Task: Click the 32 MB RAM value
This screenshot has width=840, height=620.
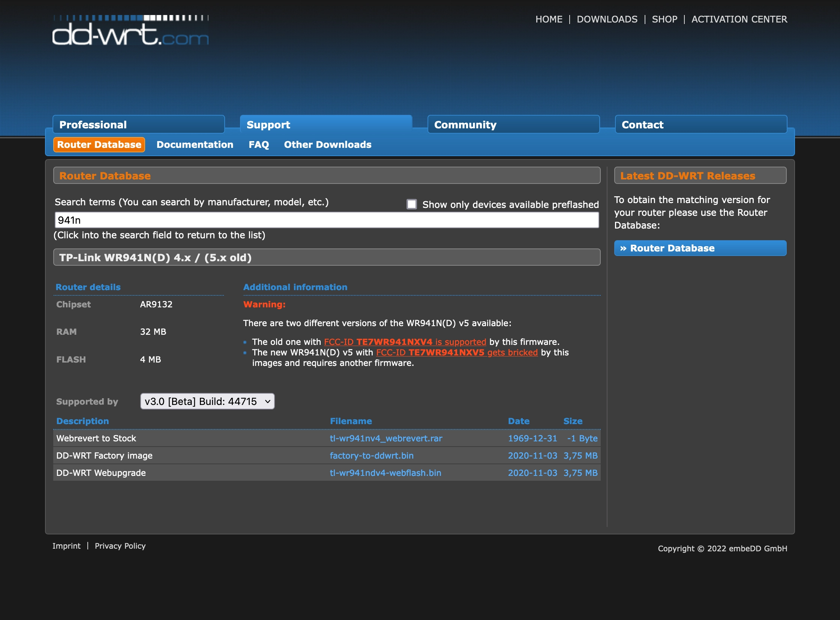Action: point(153,332)
